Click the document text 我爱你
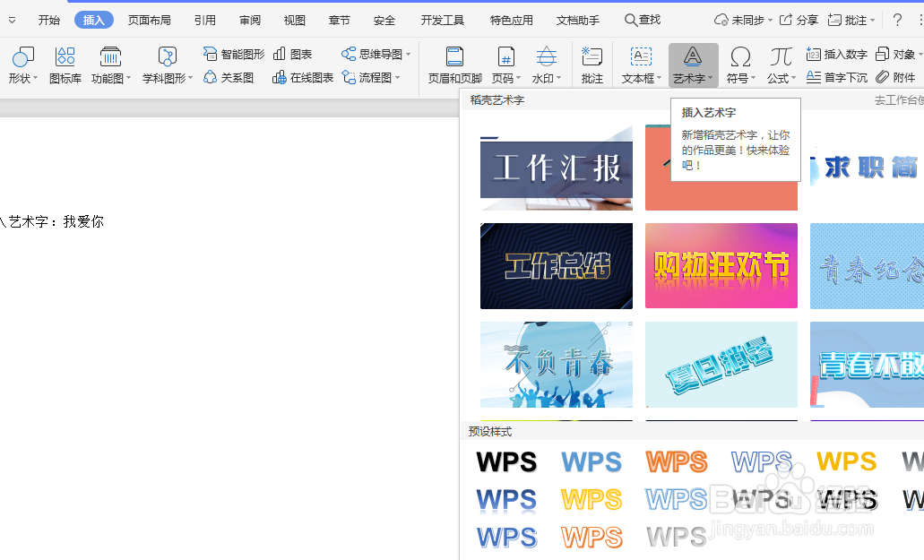Screen dimensions: 924x560 coord(83,222)
